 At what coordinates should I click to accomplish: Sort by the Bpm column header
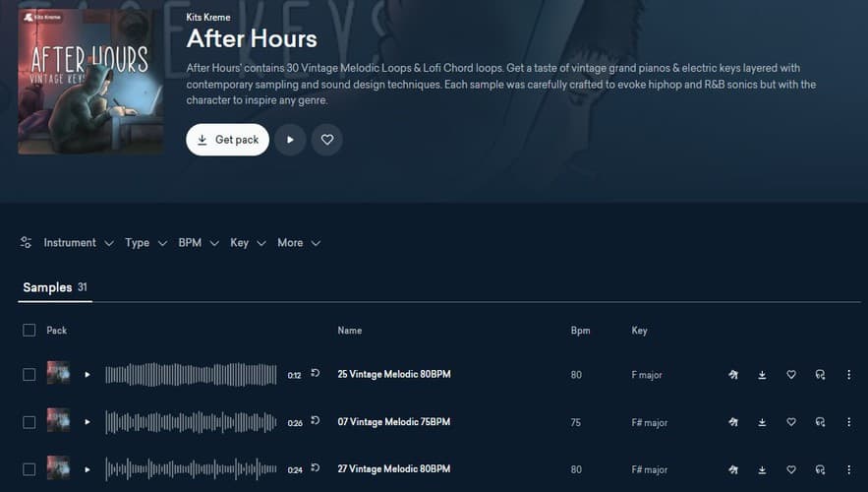point(580,331)
